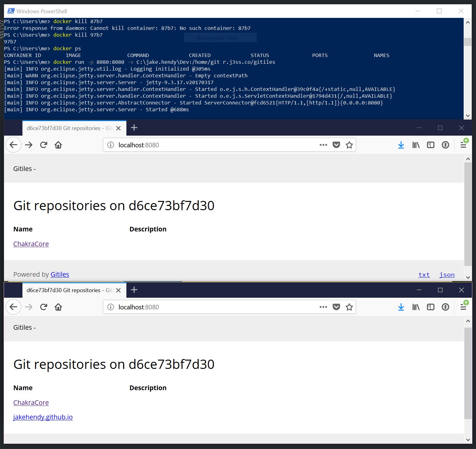476x449 pixels.
Task: Bookmark page with star in upper Firefox window
Action: (349, 145)
